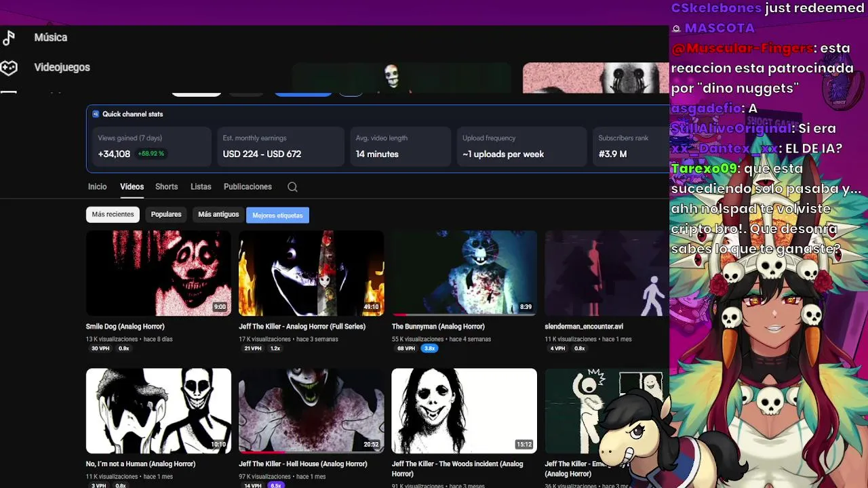The image size is (868, 488).
Task: Open the Inicio channel tab
Action: (x=97, y=186)
